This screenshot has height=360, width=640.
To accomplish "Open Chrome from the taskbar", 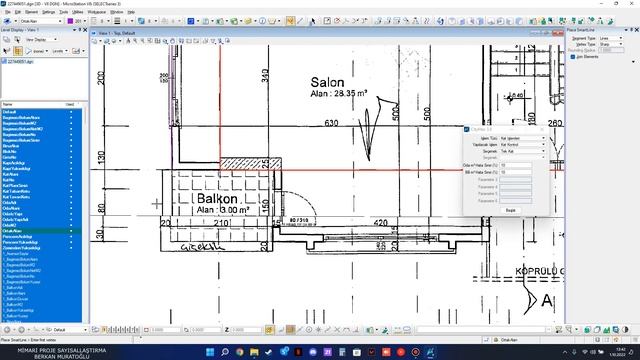I will [240, 352].
